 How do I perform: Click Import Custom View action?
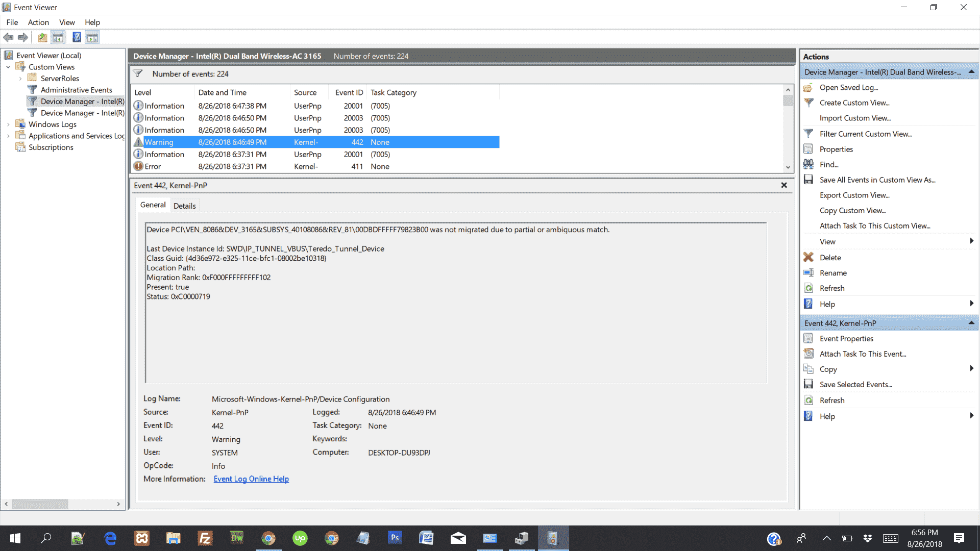click(x=855, y=118)
